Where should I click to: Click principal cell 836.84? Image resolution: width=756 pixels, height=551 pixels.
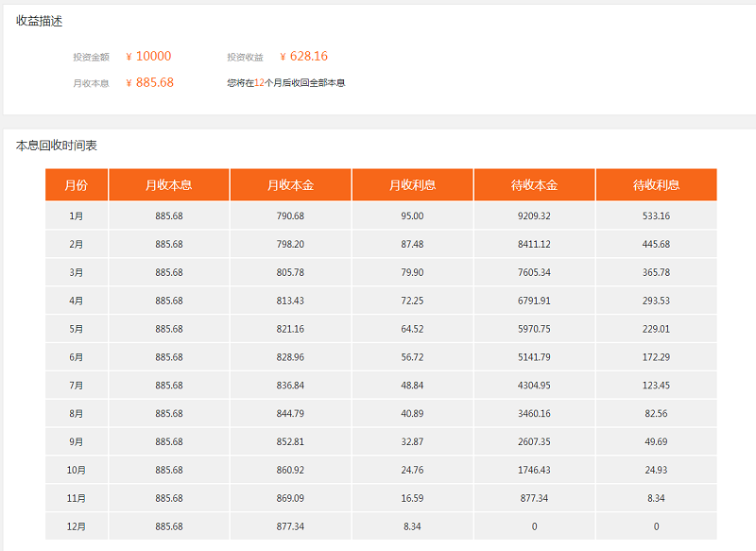[x=290, y=386]
